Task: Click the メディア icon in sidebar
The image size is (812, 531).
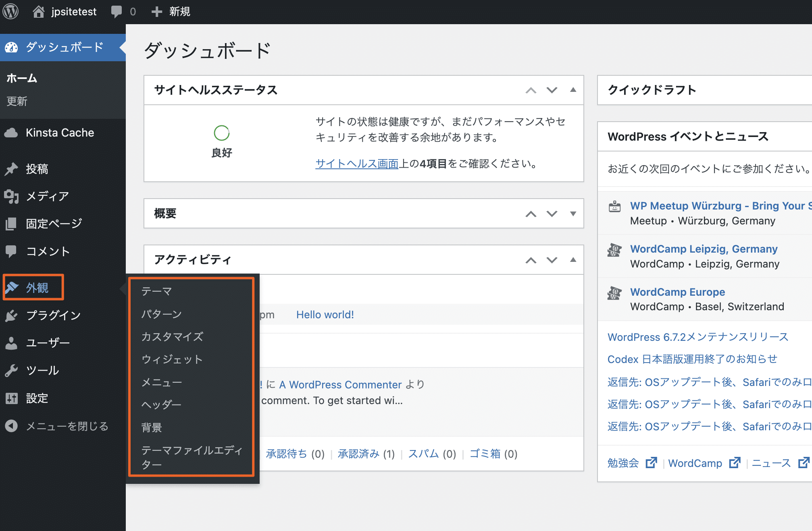Action: (11, 196)
